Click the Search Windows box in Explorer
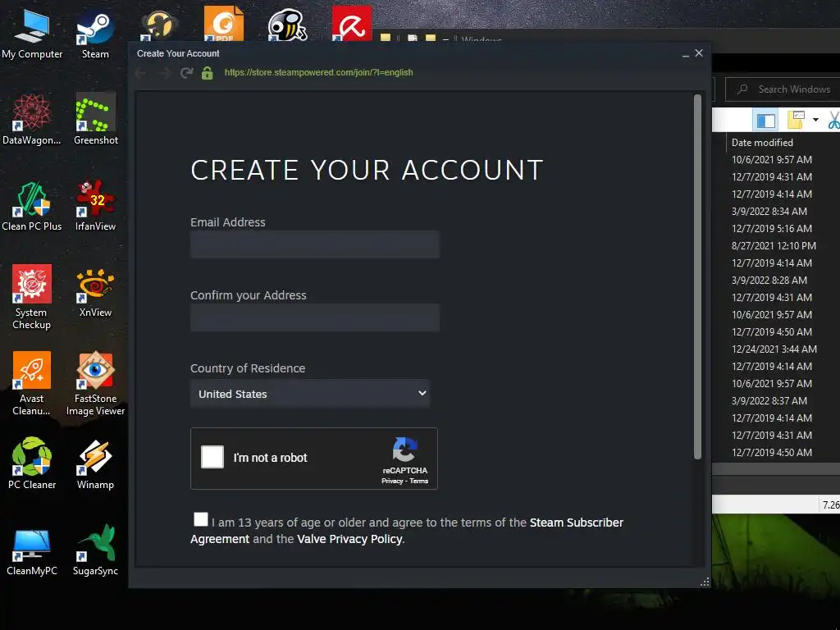 click(x=783, y=89)
